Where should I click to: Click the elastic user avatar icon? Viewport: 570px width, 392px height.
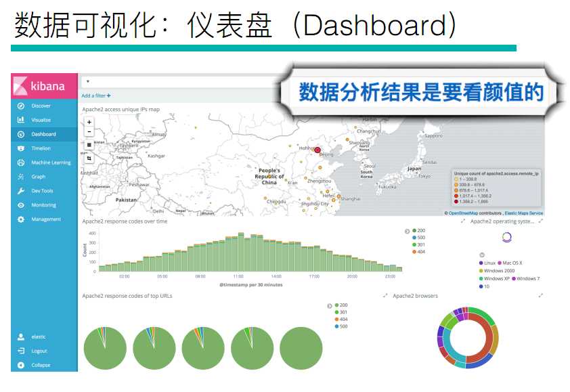click(x=21, y=336)
